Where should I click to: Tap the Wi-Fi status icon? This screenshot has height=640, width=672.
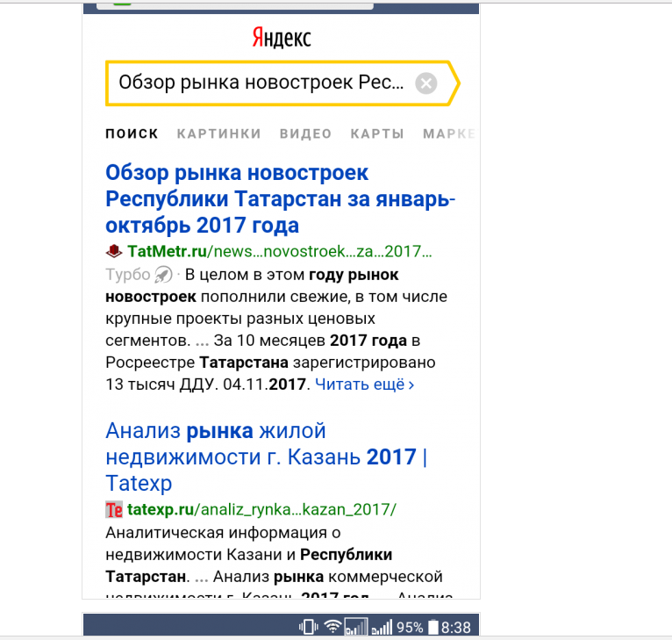pos(332,627)
